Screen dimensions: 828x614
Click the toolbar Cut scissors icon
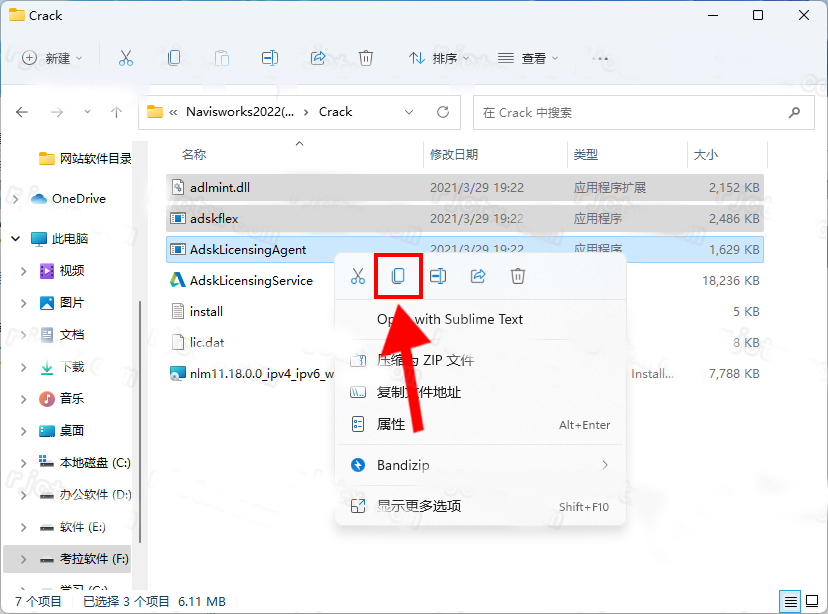click(x=126, y=58)
